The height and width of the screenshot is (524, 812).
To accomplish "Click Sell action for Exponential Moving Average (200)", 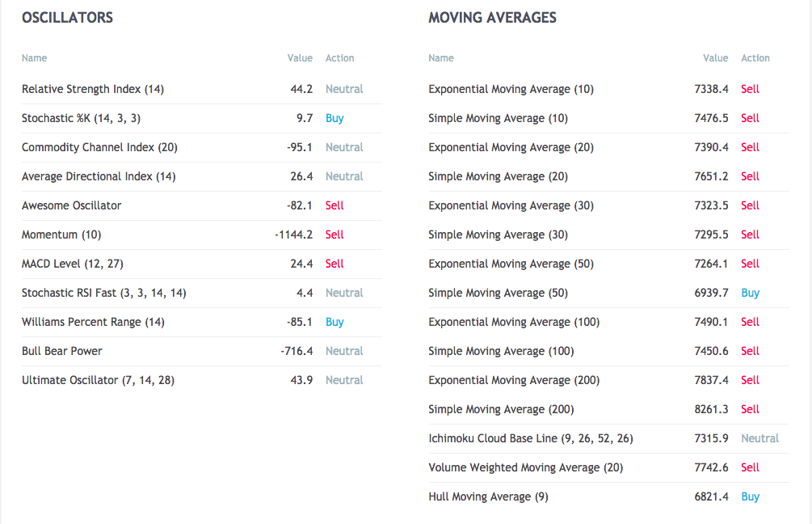I will 751,380.
